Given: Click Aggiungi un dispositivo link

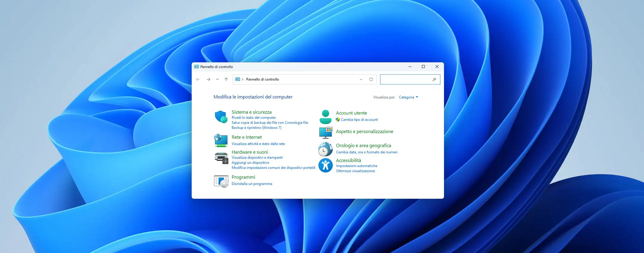Looking at the screenshot, I should tap(250, 163).
